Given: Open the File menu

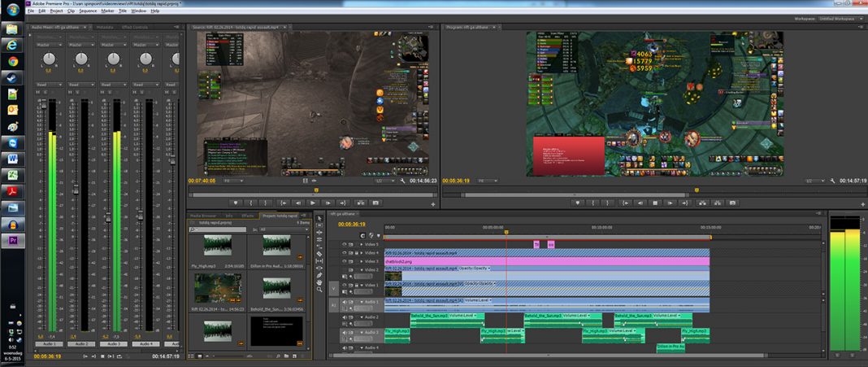Looking at the screenshot, I should pos(30,11).
